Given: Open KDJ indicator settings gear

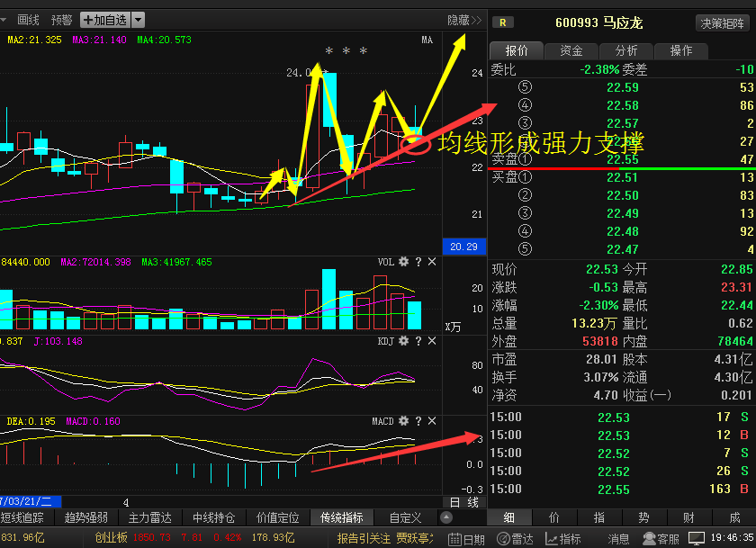Looking at the screenshot, I should pyautogui.click(x=403, y=341).
